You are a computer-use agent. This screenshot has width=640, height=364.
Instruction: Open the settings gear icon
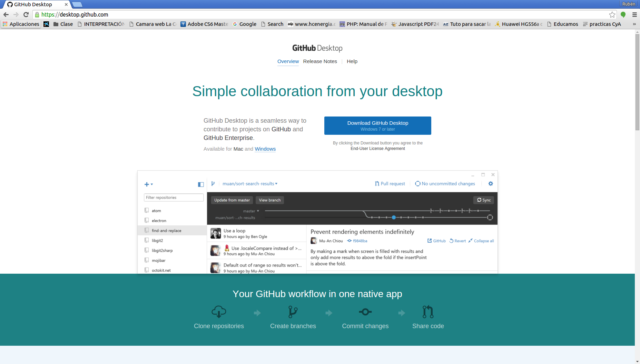coord(491,184)
